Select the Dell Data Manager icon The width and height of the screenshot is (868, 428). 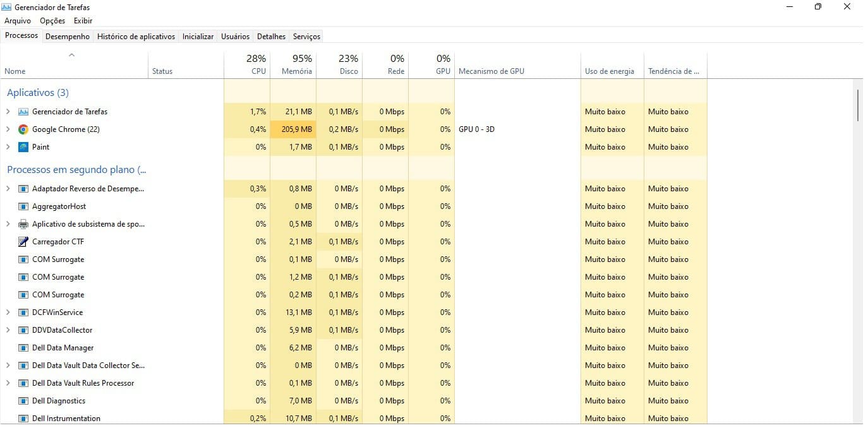tap(23, 348)
